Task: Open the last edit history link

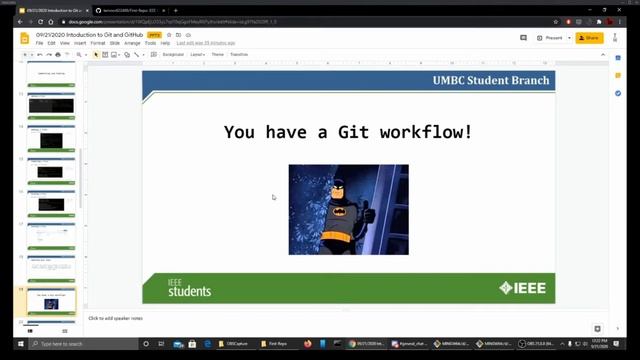Action: click(x=206, y=43)
